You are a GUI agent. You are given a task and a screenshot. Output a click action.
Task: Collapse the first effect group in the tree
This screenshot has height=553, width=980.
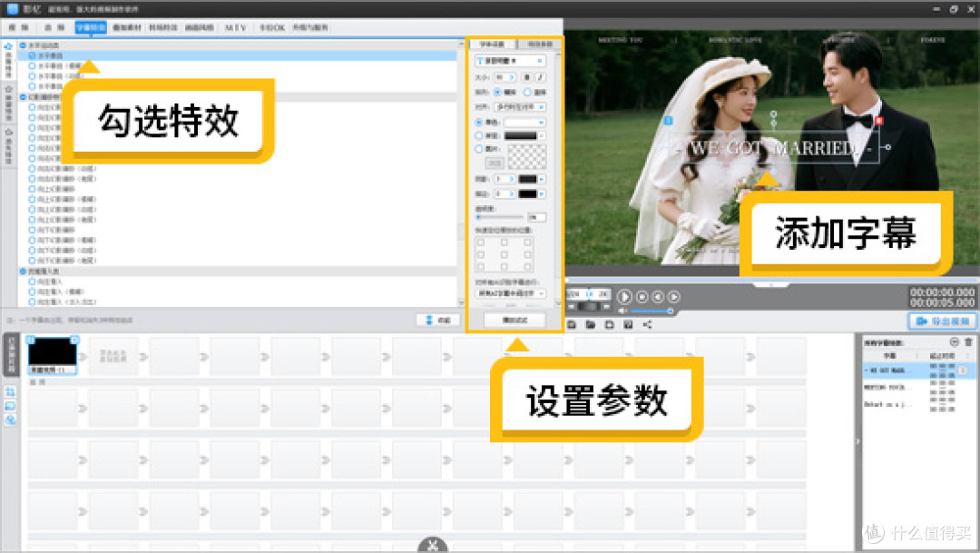(23, 45)
